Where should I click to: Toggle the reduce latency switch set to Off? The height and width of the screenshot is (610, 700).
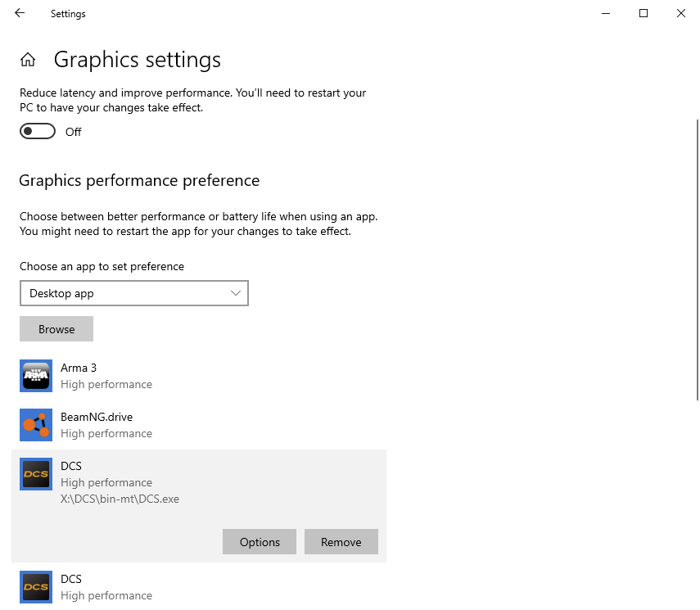coord(38,131)
